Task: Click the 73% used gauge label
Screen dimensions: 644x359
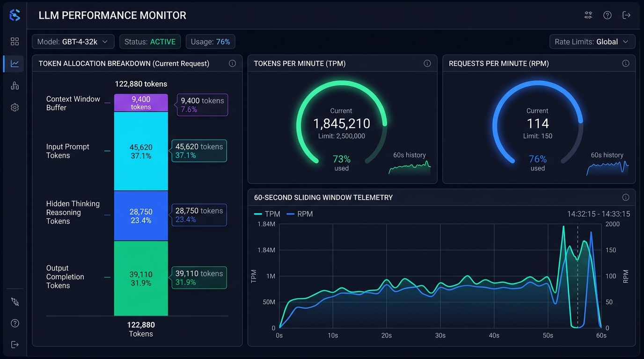Action: coord(342,163)
